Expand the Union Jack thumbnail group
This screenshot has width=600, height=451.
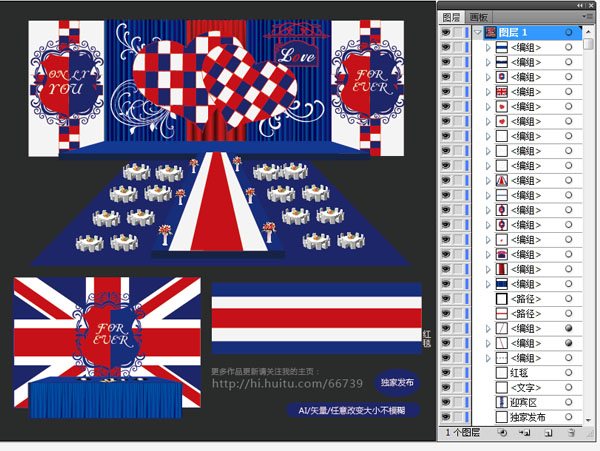tap(488, 92)
